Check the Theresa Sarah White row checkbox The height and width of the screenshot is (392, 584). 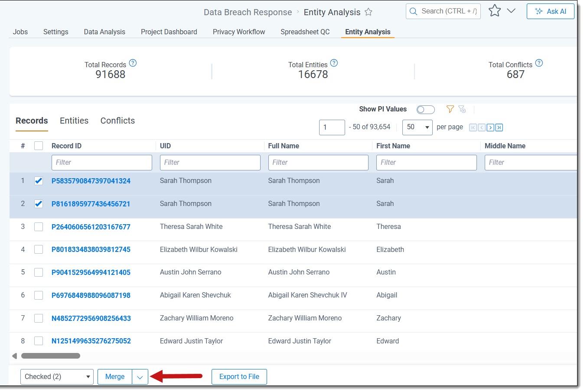pyautogui.click(x=39, y=227)
